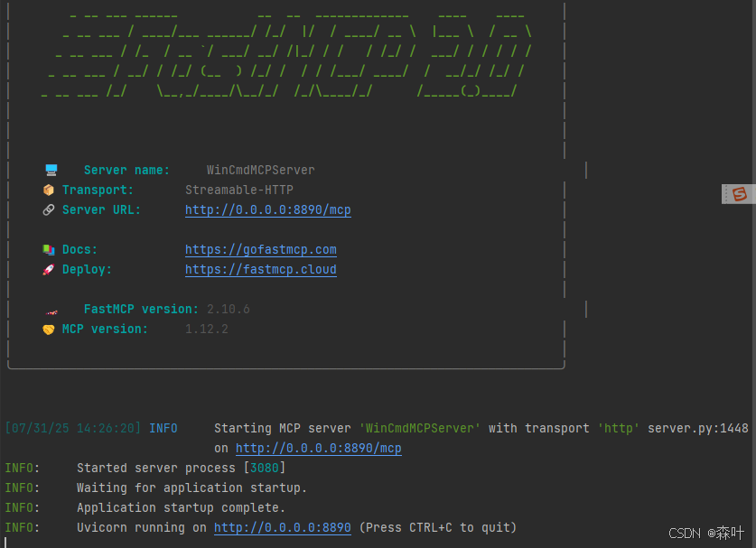Click the chain link icon beside Server URL
Image resolution: width=756 pixels, height=548 pixels.
click(48, 209)
